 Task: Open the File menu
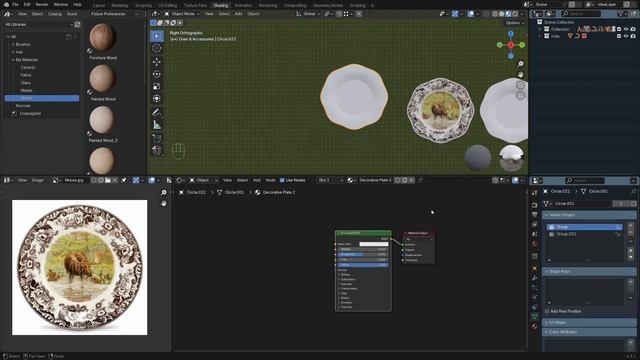pyautogui.click(x=15, y=4)
